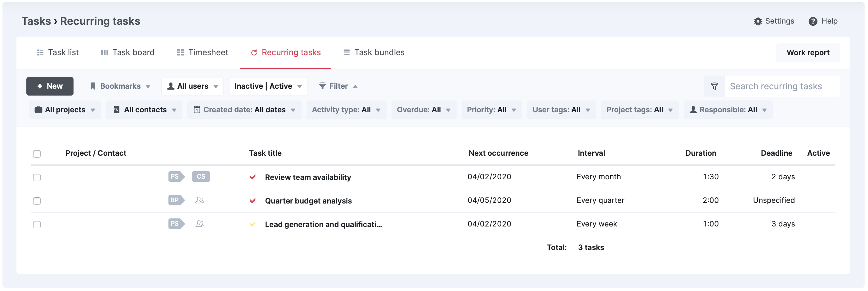Click the Search recurring tasks field
The height and width of the screenshot is (291, 868).
[782, 86]
